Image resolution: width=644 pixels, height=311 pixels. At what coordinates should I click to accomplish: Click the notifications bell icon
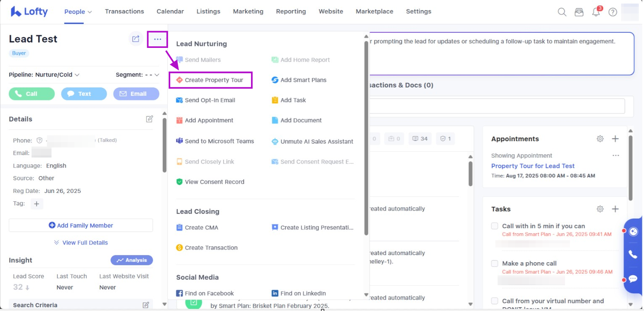[x=596, y=12]
